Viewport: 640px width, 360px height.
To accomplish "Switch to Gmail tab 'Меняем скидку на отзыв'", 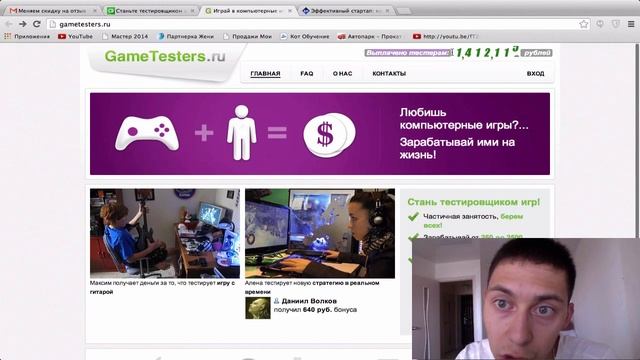I will [52, 11].
